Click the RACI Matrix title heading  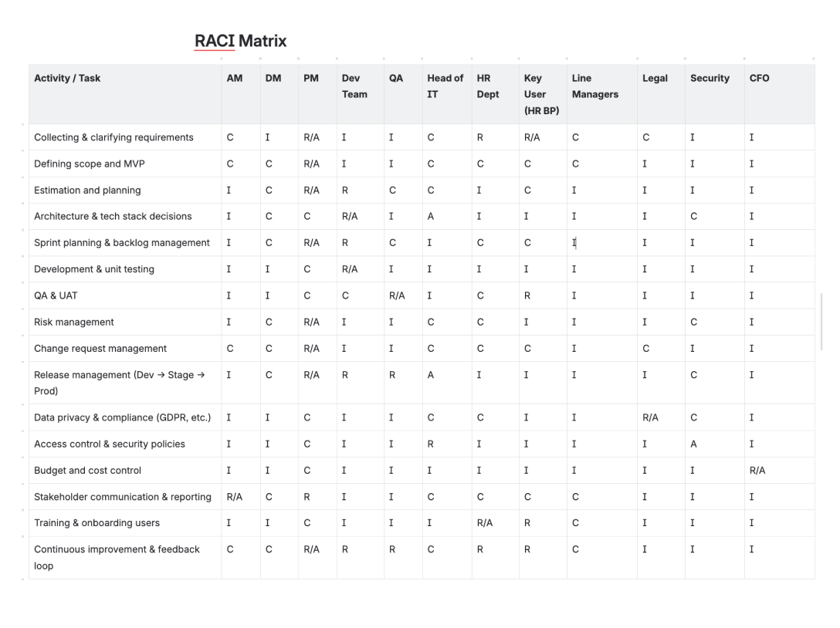click(x=240, y=41)
